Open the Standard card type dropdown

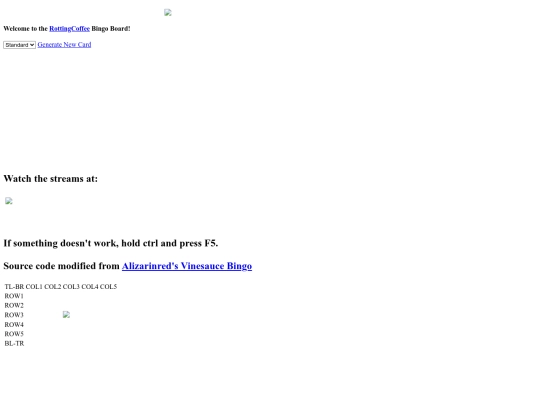[19, 45]
